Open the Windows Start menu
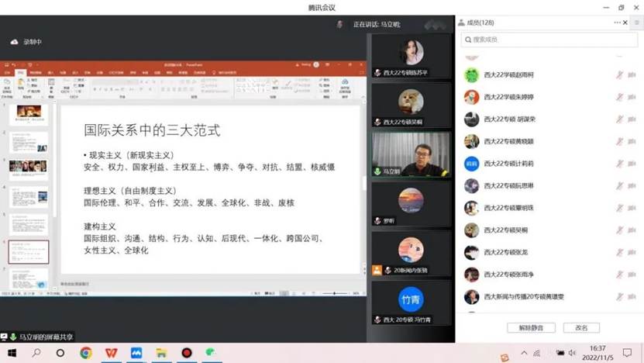644x363 pixels. tap(12, 353)
